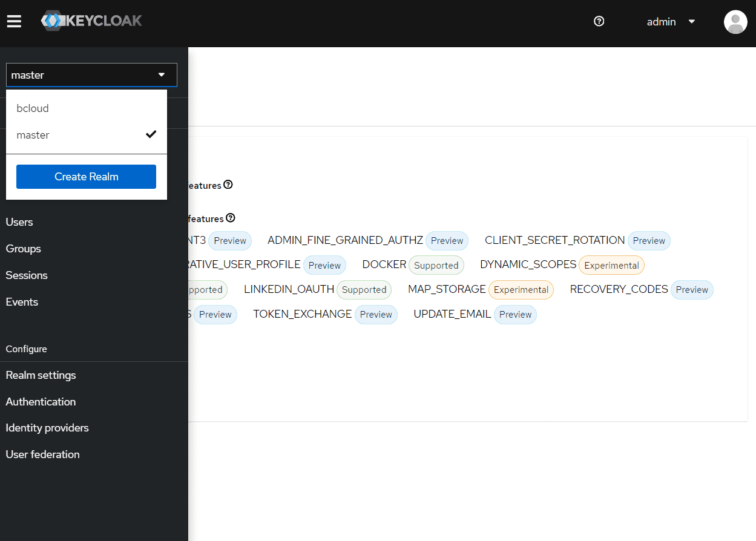The width and height of the screenshot is (756, 541).
Task: Go to Groups in sidebar
Action: (x=24, y=249)
